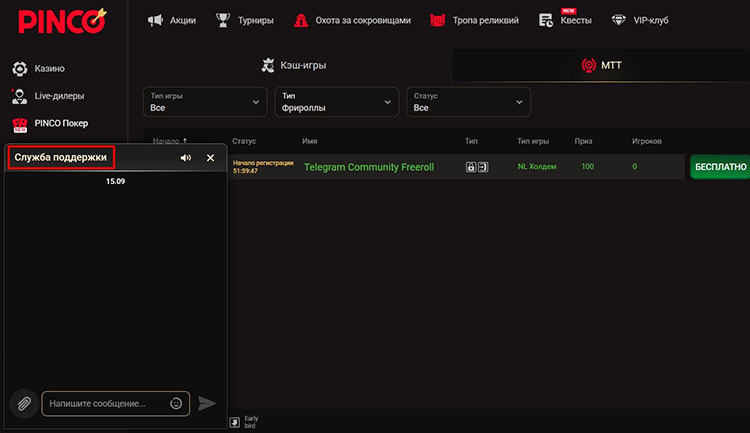Open Тип Фрироллы dropdown

(x=337, y=102)
